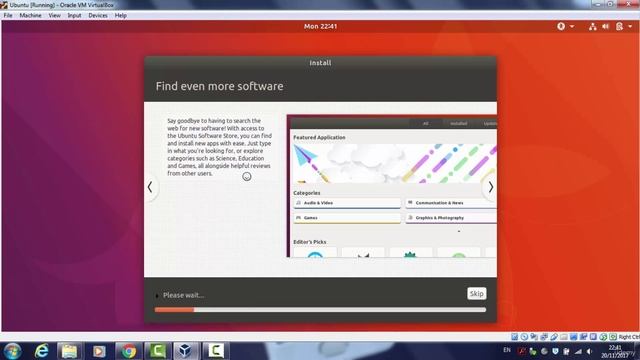Click Right Ctrl host key indicator
The height and width of the screenshot is (360, 640).
tap(629, 337)
